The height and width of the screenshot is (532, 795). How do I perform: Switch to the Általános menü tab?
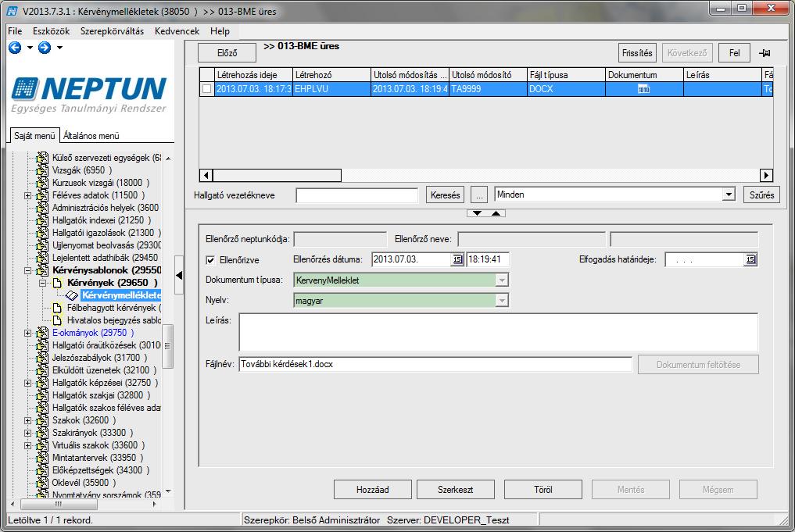pyautogui.click(x=91, y=136)
